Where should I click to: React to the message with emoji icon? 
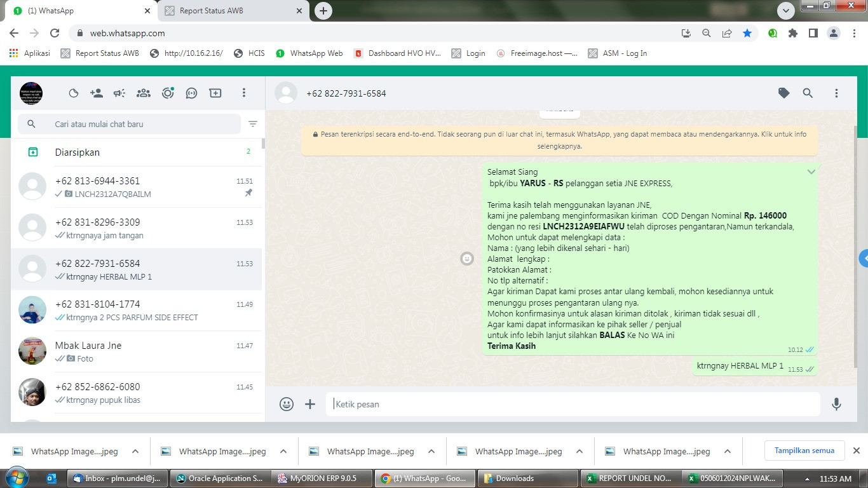467,259
